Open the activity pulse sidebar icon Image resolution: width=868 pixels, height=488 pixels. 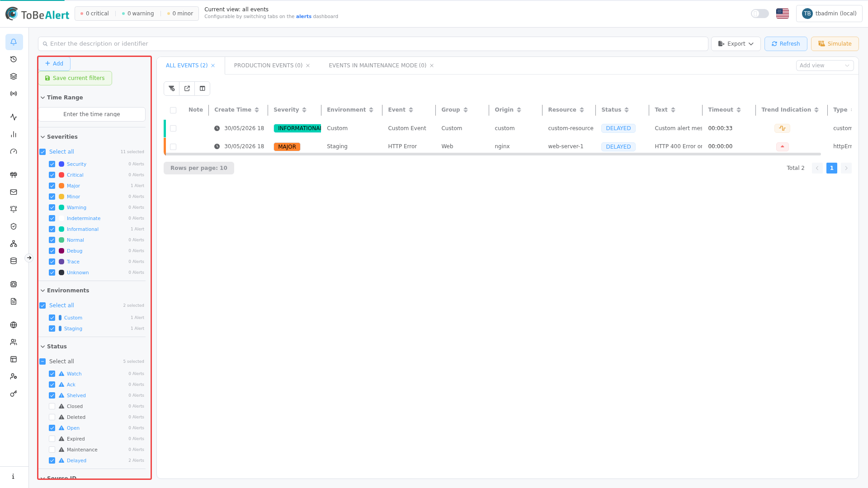14,117
